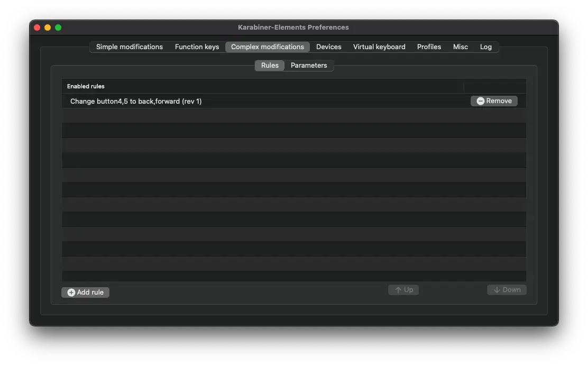Close the Karabiner-Elements Preferences window
Screen dimensions: 588x365
tap(37, 28)
